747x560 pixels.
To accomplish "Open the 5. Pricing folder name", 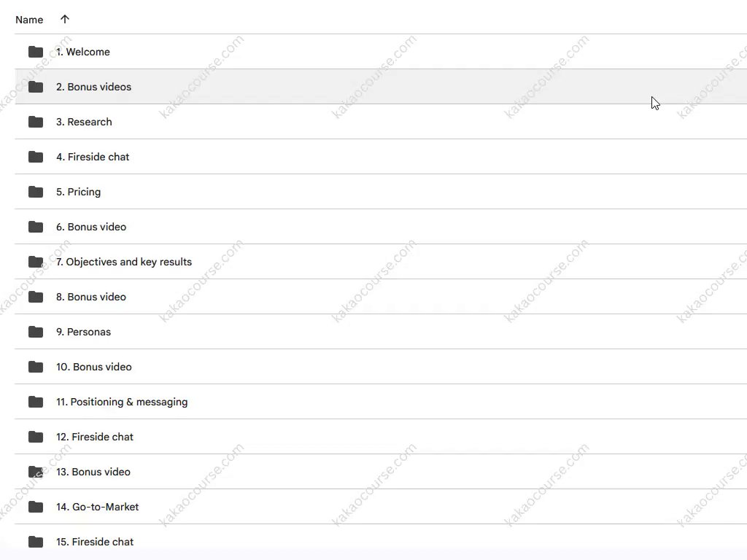I will pyautogui.click(x=78, y=192).
